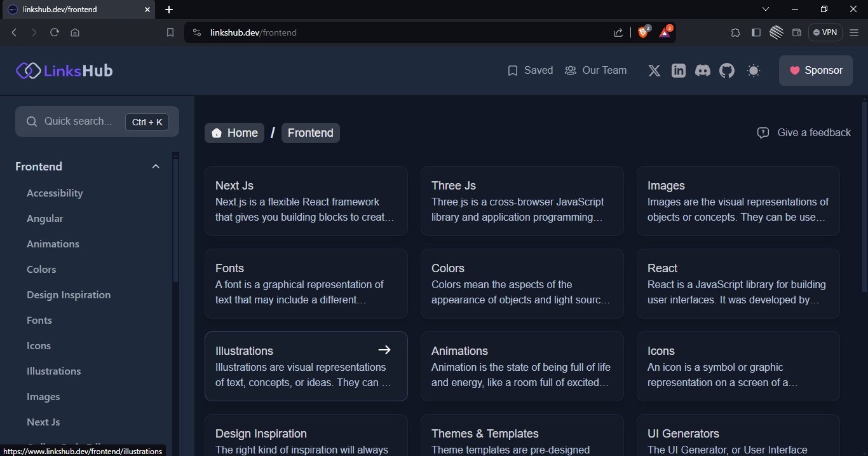This screenshot has width=868, height=456.
Task: Click the site info icon in address bar
Action: point(197,32)
